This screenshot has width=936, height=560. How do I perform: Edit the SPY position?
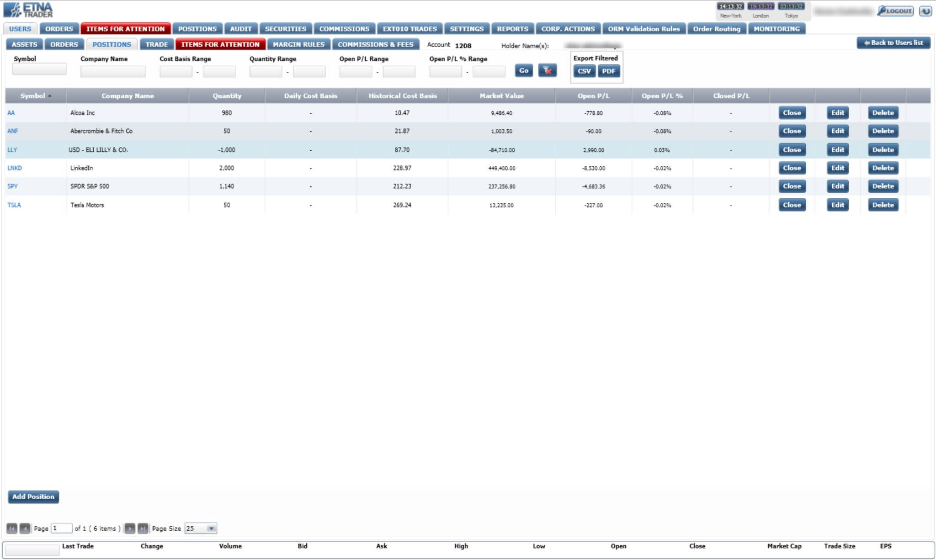click(837, 186)
